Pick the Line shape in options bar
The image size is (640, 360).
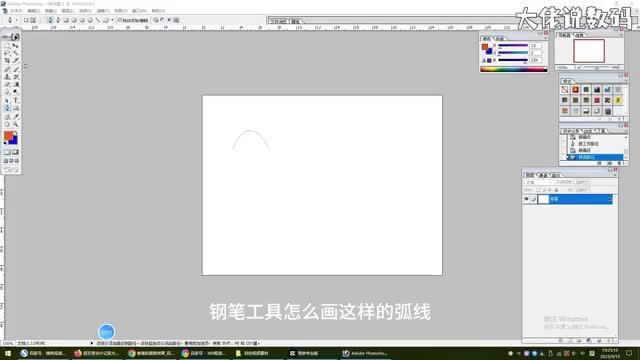pos(98,20)
